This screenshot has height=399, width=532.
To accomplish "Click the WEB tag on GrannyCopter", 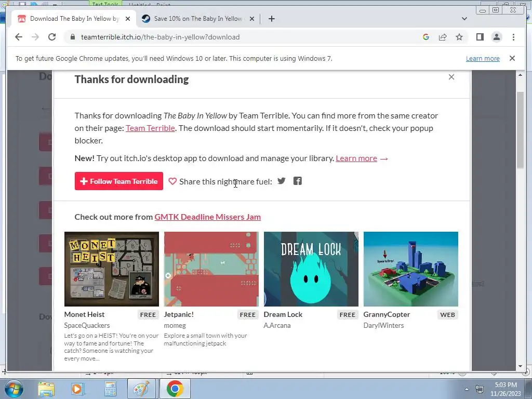I will click(x=447, y=315).
